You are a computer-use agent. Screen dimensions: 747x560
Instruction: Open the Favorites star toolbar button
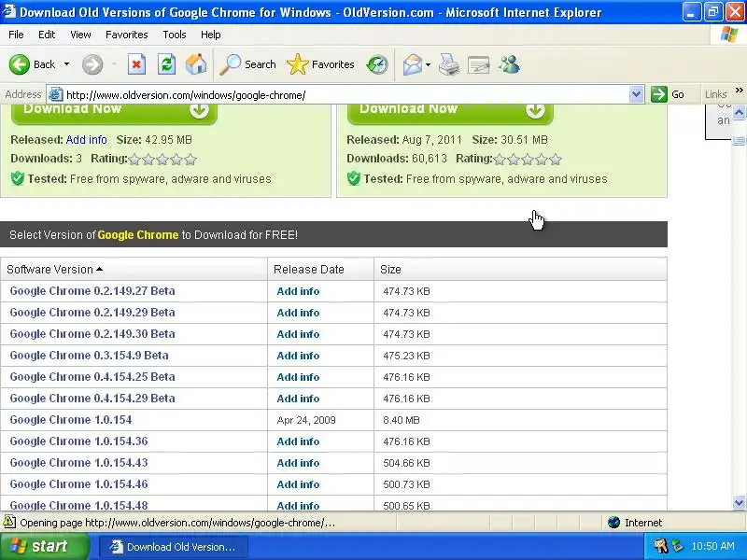(320, 64)
